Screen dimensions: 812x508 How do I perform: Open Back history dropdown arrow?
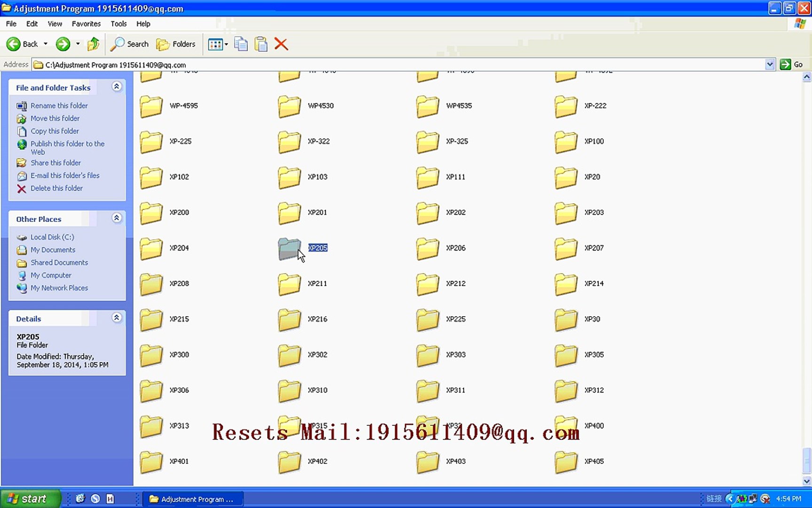pos(46,44)
